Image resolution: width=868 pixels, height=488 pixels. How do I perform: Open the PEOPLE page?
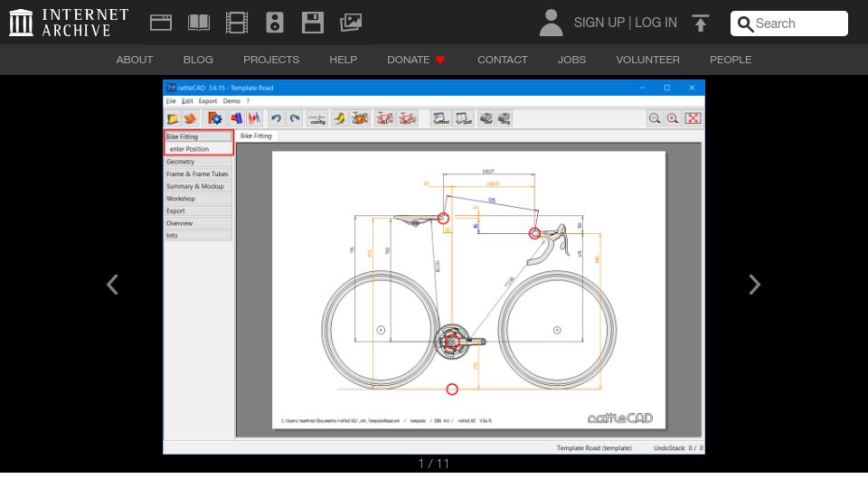[x=731, y=60]
